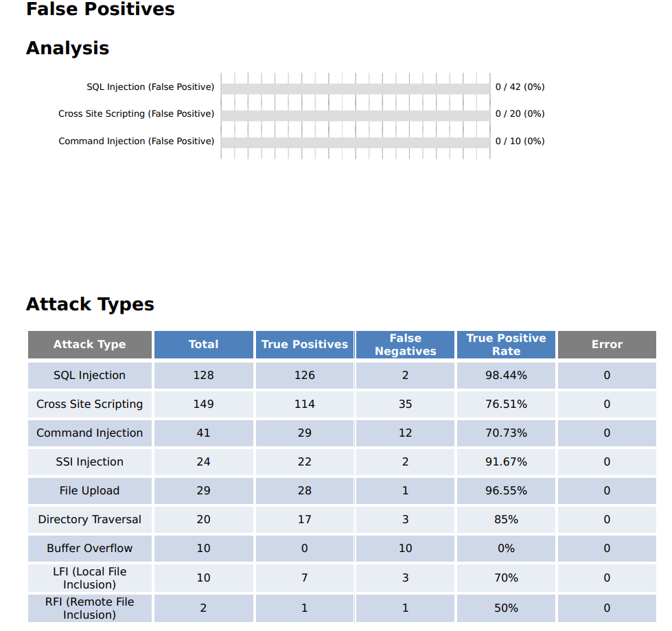Select the True Positives column header
Image resolution: width=672 pixels, height=631 pixels.
[x=305, y=345]
